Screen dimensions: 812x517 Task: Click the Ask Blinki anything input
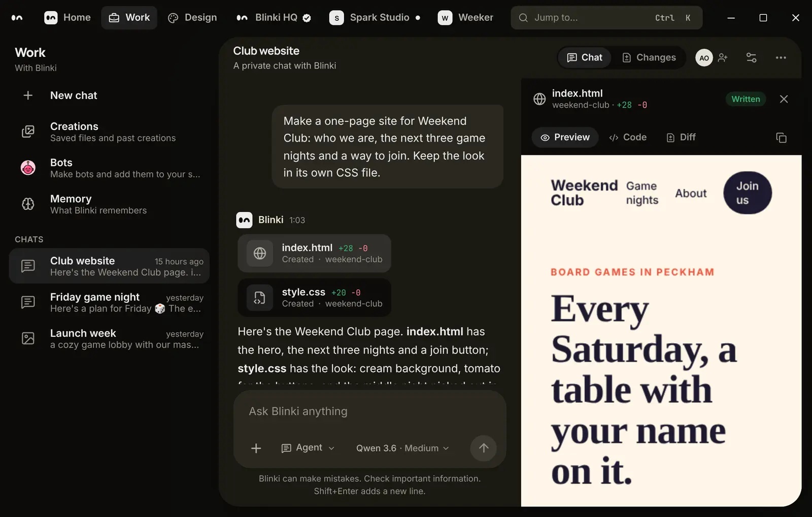tap(369, 411)
